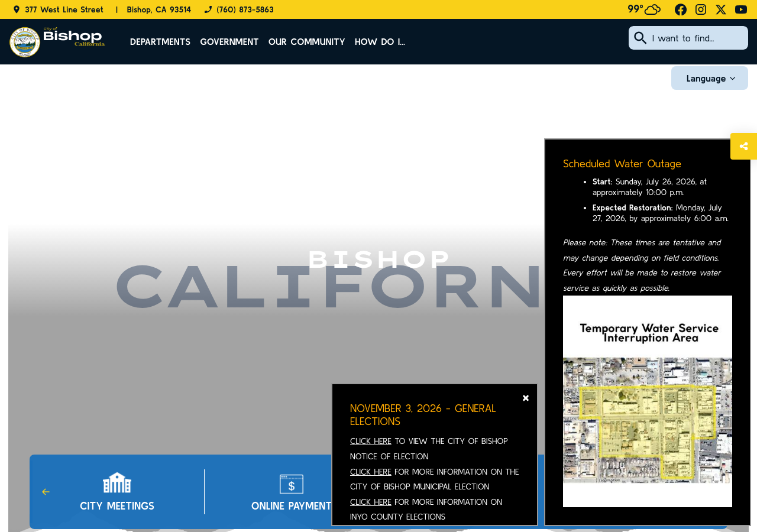Open the How Do I... menu

[380, 41]
